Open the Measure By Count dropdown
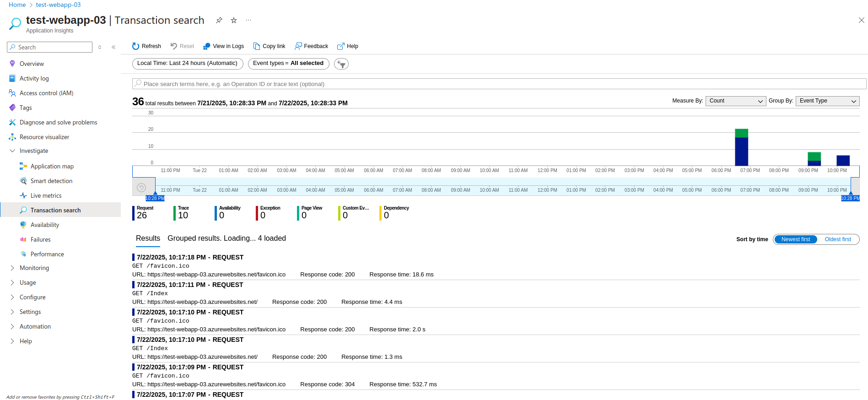 click(735, 101)
